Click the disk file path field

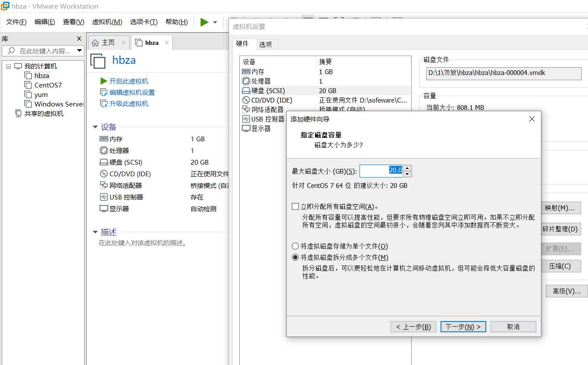[504, 73]
